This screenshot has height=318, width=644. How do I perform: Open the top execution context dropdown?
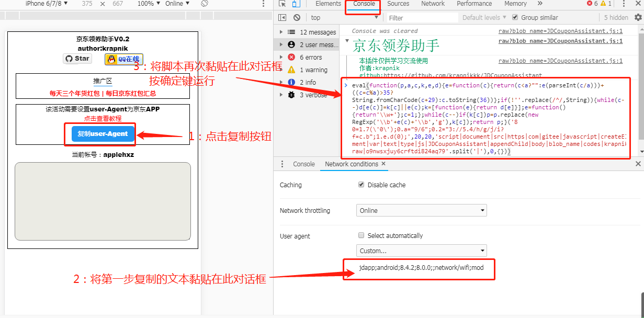click(345, 18)
